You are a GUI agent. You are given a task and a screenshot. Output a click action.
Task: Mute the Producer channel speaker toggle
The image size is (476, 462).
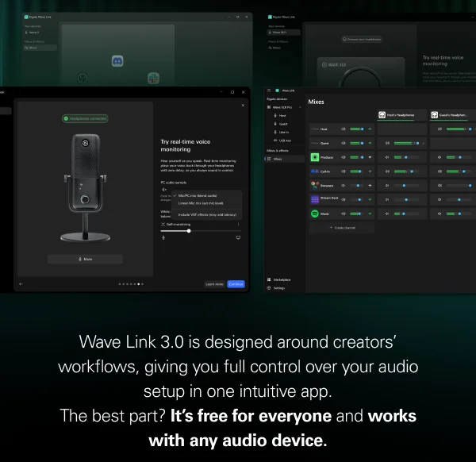coord(344,157)
